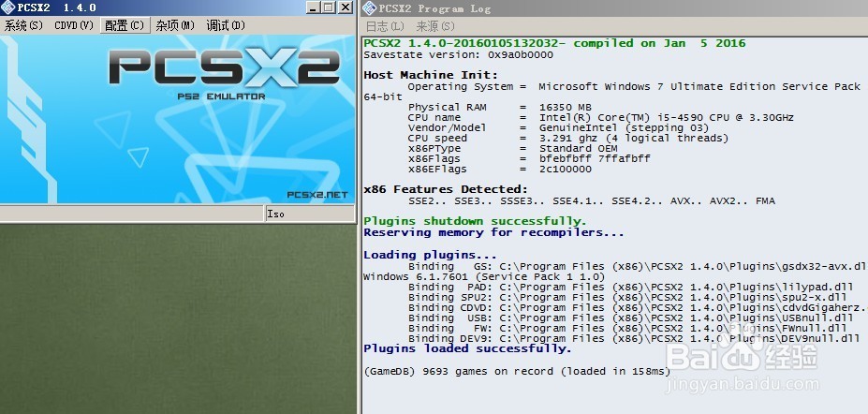Click 'Plugins loaded successfully.' line

pyautogui.click(x=467, y=348)
